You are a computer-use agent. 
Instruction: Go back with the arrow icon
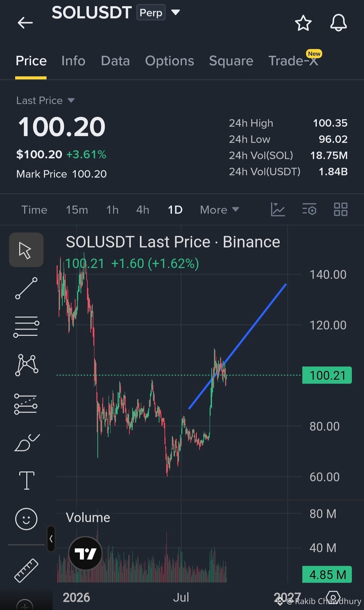25,23
